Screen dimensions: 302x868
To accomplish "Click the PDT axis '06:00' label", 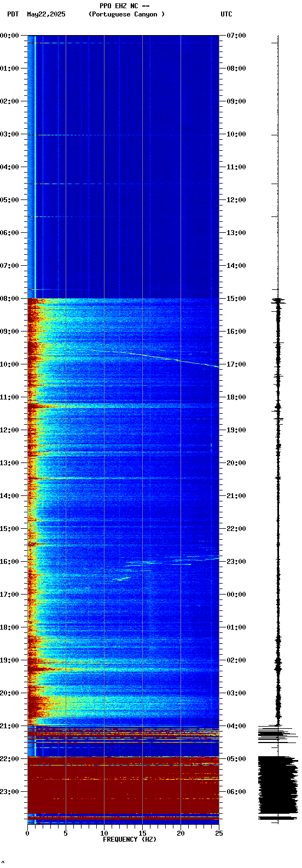I will (x=9, y=233).
